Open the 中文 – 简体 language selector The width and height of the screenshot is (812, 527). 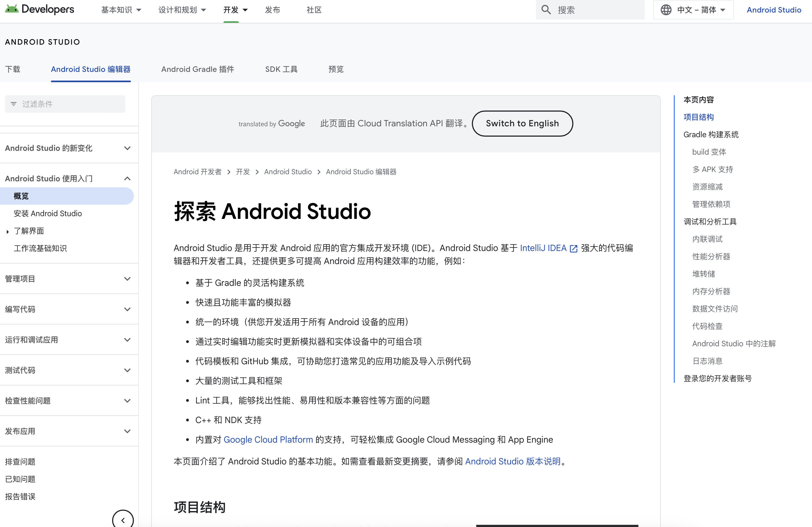tap(693, 10)
